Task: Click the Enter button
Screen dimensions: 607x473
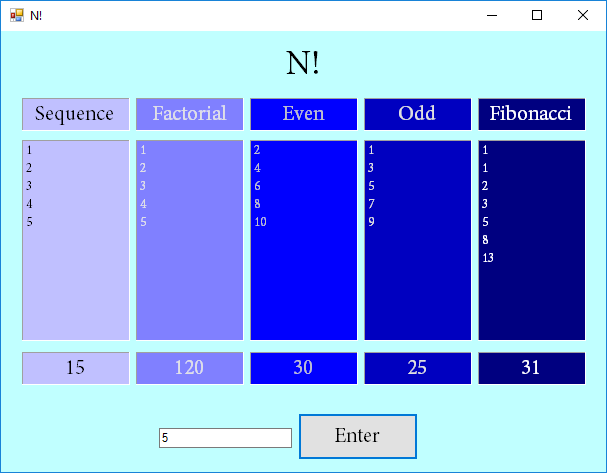Action: (x=357, y=436)
